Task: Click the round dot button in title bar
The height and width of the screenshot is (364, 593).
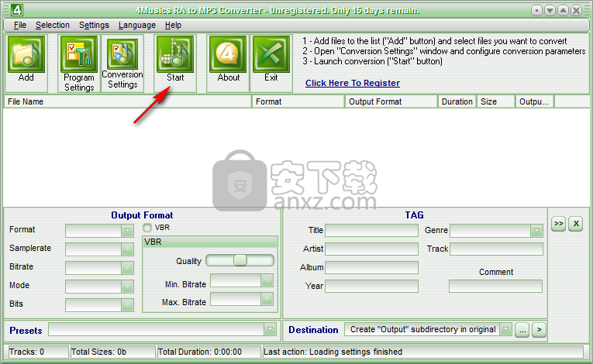Action: (x=536, y=11)
